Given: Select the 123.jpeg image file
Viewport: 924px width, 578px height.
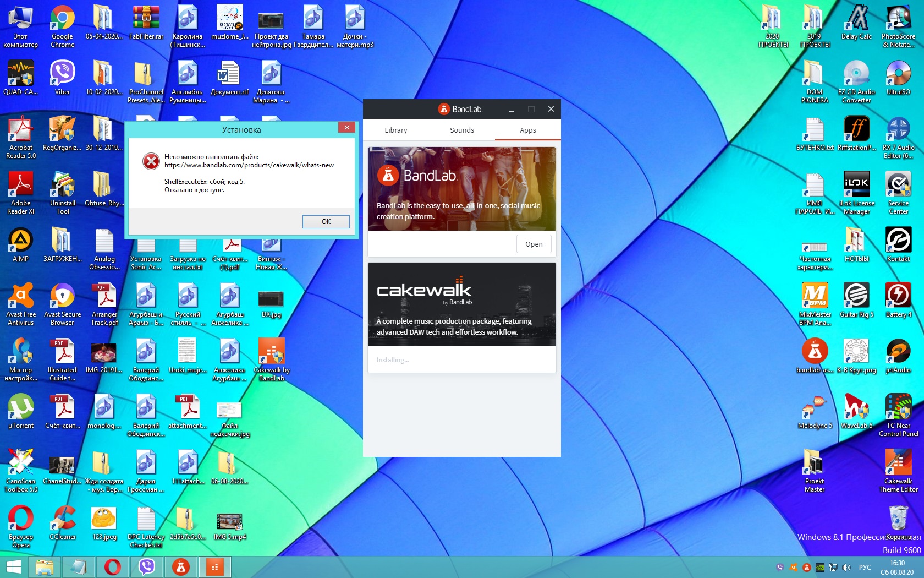Looking at the screenshot, I should click(x=105, y=522).
